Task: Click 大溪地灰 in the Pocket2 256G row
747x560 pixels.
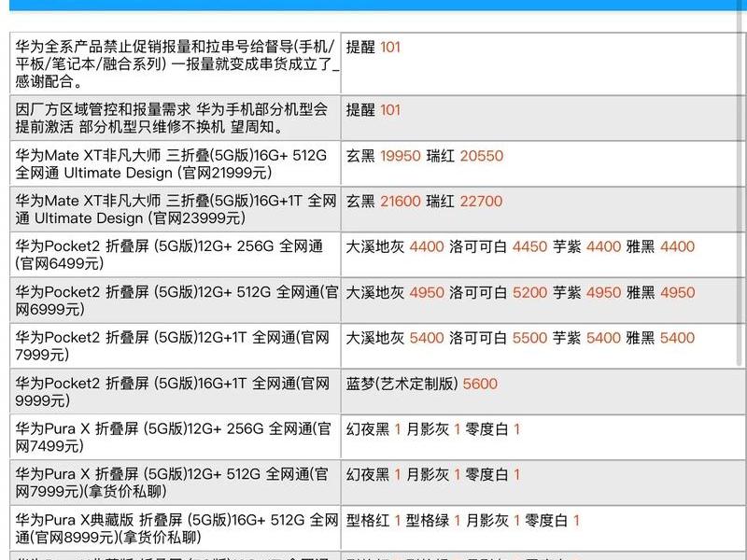Action: (x=375, y=246)
